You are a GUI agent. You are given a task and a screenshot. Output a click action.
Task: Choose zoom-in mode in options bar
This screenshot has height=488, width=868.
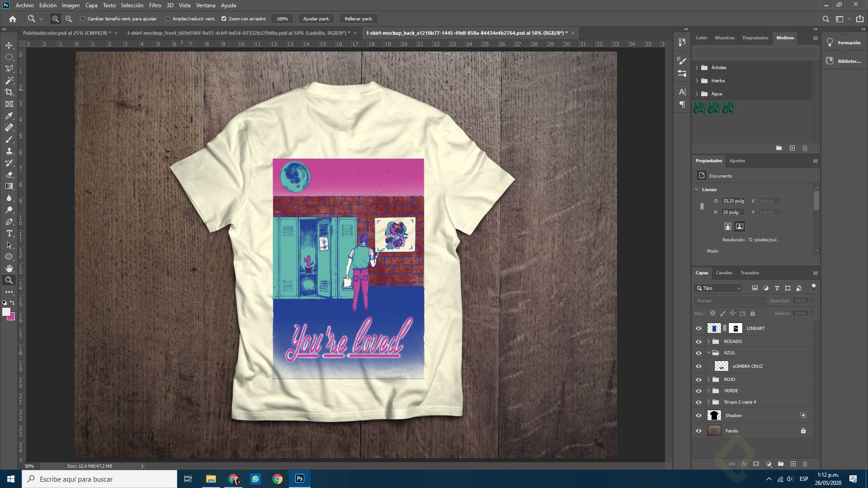pyautogui.click(x=56, y=19)
